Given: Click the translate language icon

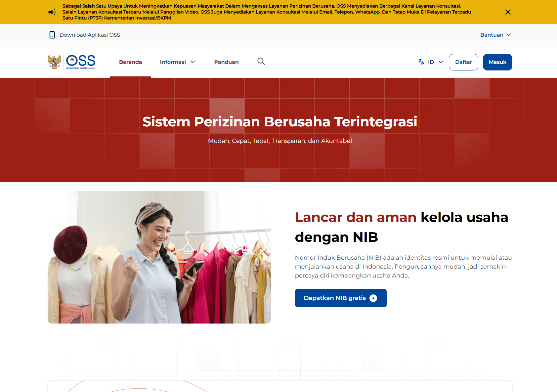Looking at the screenshot, I should pyautogui.click(x=421, y=62).
